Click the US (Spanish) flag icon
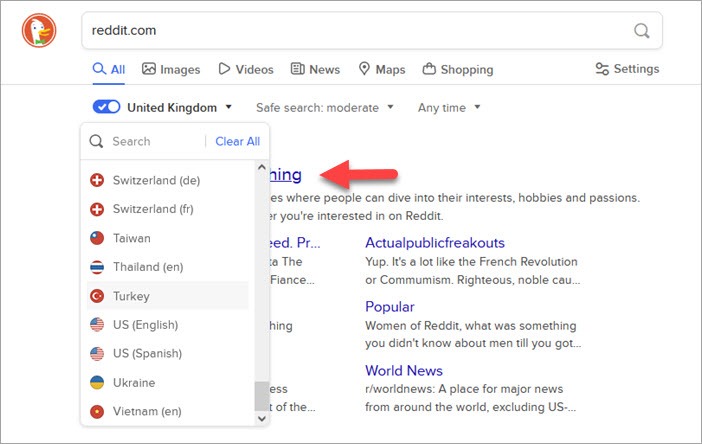 click(x=97, y=354)
